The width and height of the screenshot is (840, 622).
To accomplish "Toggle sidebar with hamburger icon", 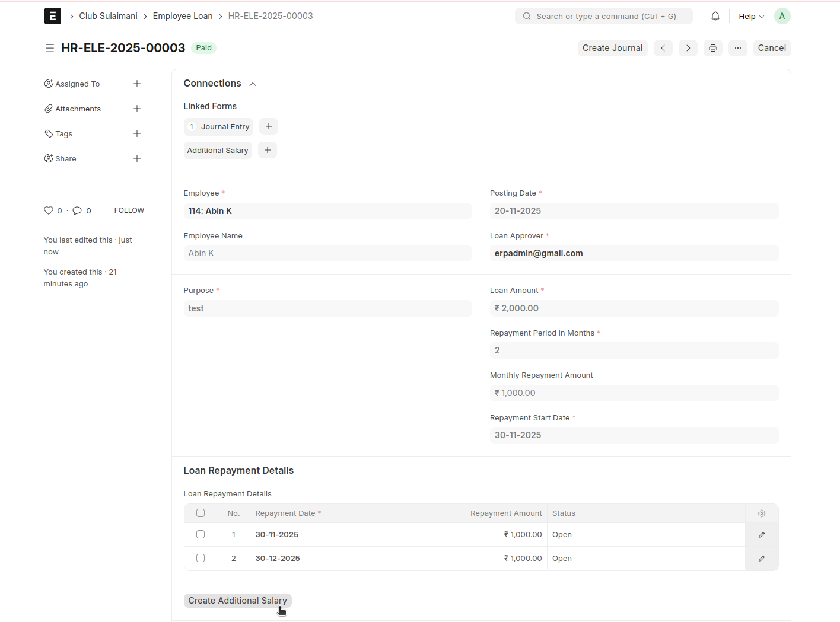I will point(50,48).
